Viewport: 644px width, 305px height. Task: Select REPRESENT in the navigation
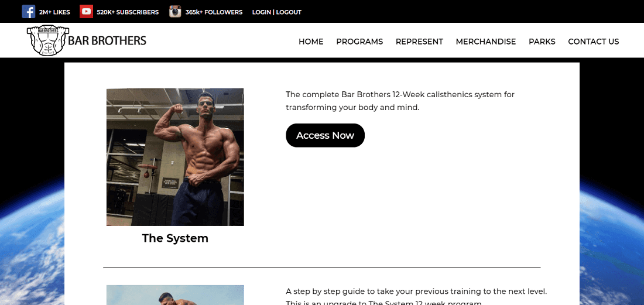(x=419, y=42)
